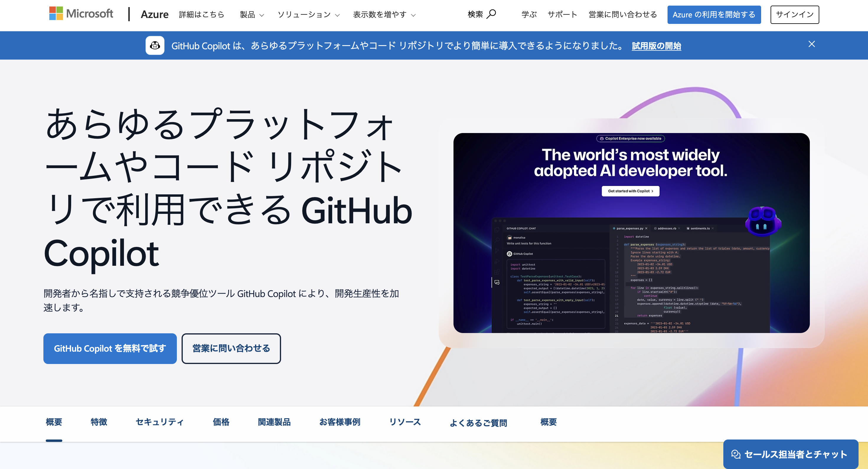The image size is (868, 469).
Task: Click Azure の利用を開始する button
Action: [x=714, y=15]
